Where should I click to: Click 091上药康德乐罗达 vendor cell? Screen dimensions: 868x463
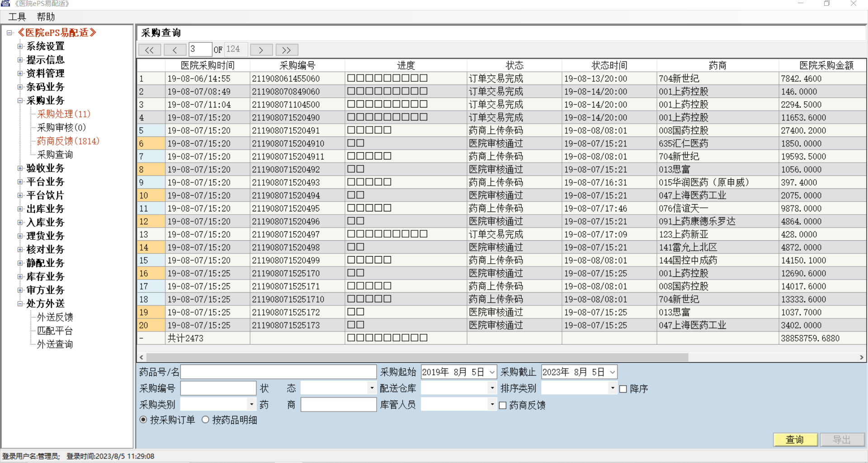(718, 221)
